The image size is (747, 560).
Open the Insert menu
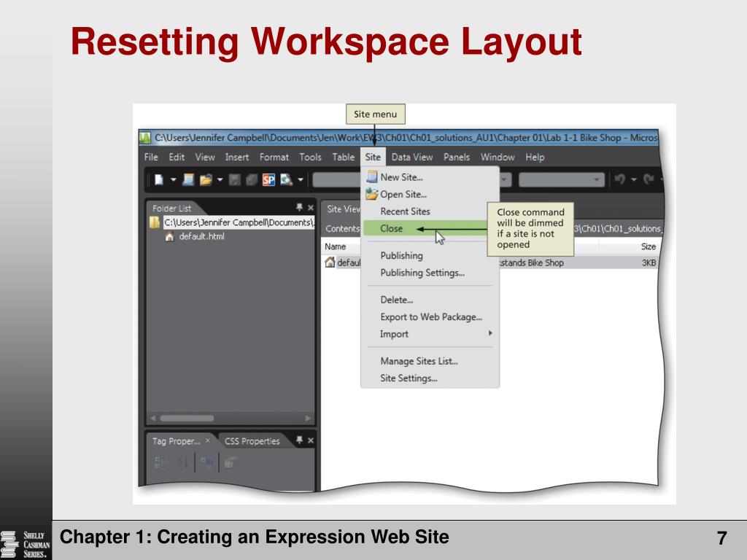tap(237, 157)
